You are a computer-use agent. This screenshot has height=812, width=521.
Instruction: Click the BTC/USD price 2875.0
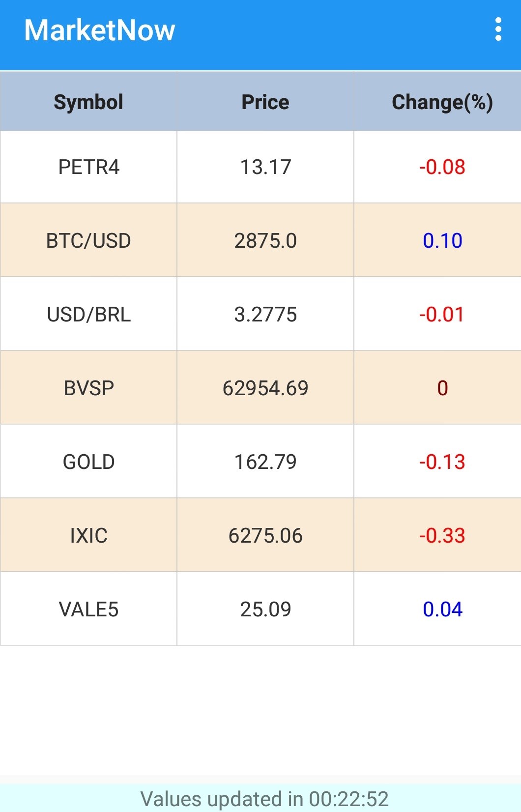(265, 241)
